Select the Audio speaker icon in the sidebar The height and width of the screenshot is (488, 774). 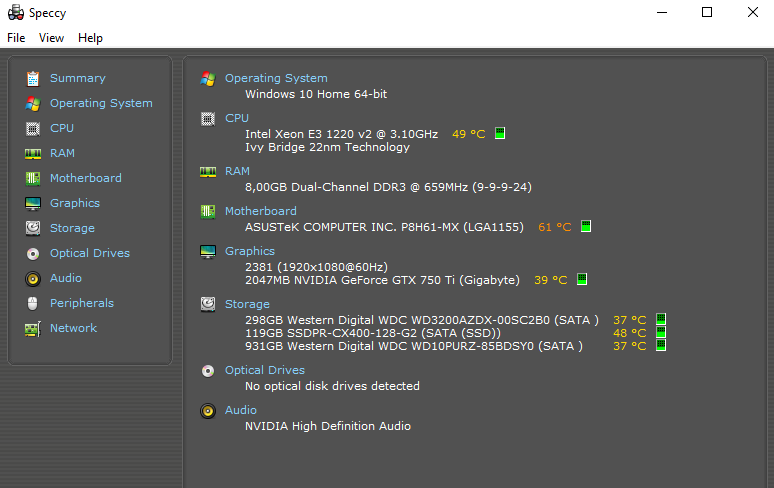(33, 278)
